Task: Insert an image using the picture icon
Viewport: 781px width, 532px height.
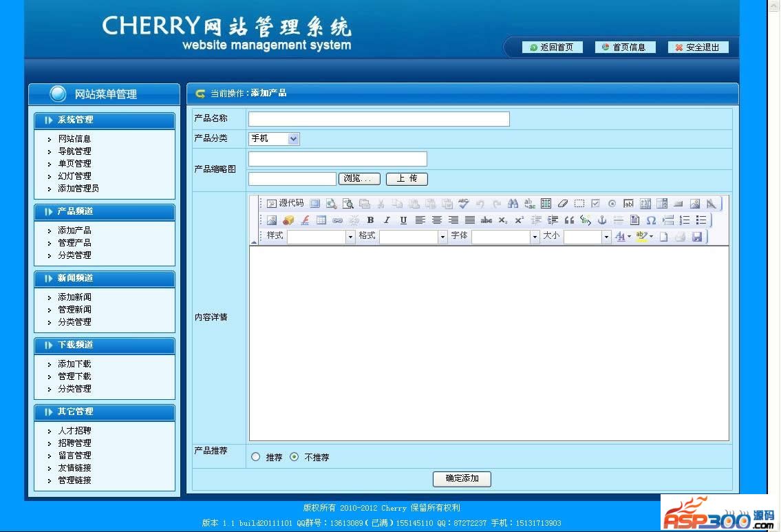Action: (x=271, y=220)
